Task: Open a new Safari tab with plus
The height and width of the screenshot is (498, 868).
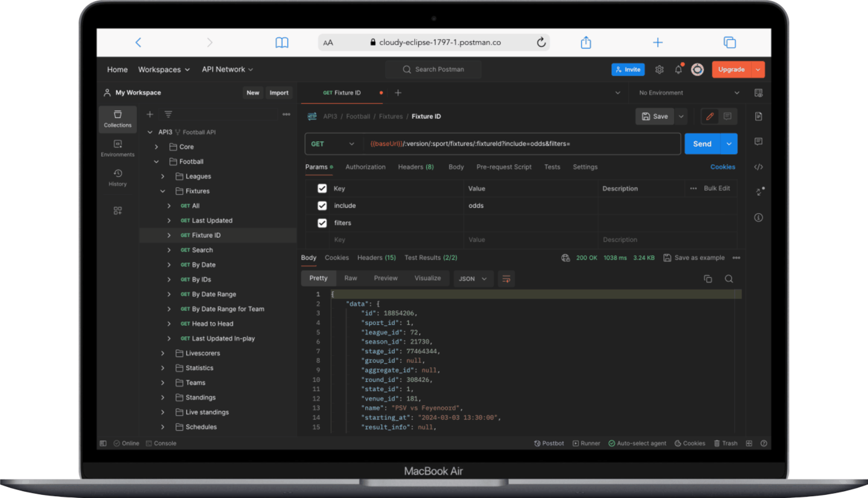Action: pyautogui.click(x=658, y=42)
